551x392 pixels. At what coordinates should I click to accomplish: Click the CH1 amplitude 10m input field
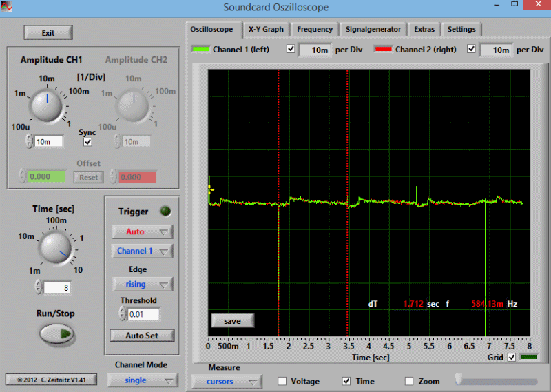click(49, 142)
